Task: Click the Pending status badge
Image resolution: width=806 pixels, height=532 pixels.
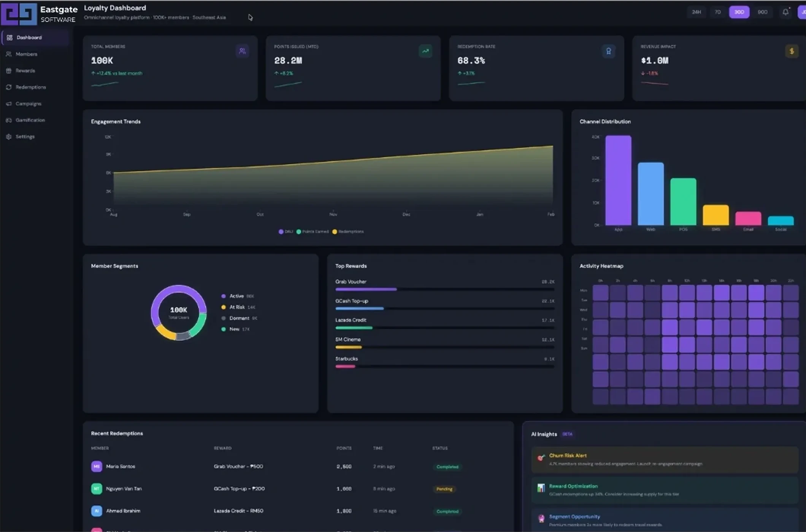Action: 444,489
